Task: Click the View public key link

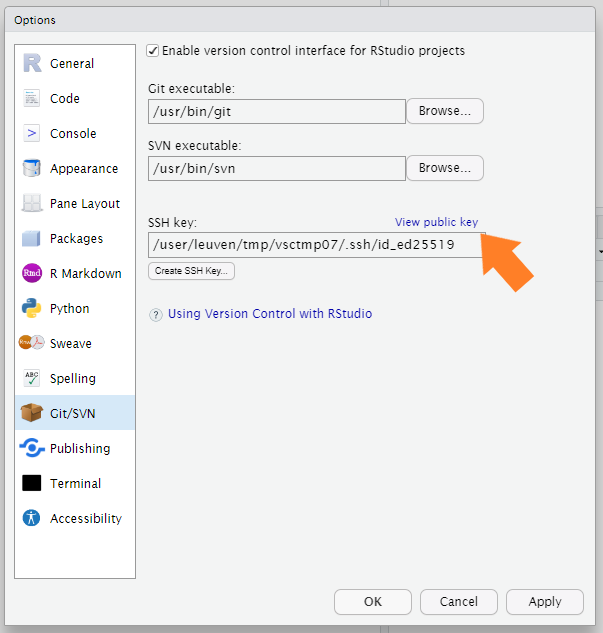Action: pos(436,222)
